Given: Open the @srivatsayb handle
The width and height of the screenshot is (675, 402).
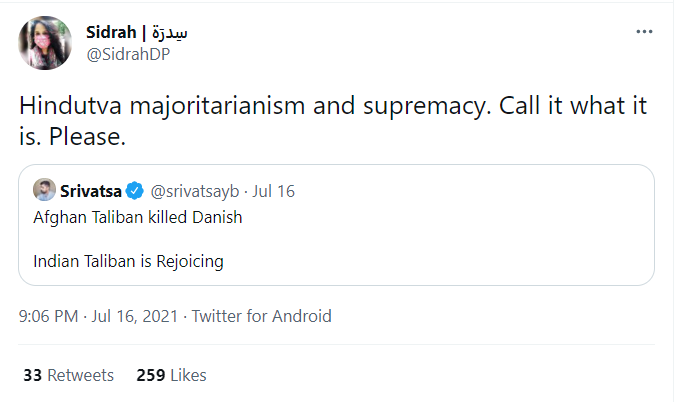Looking at the screenshot, I should [197, 190].
